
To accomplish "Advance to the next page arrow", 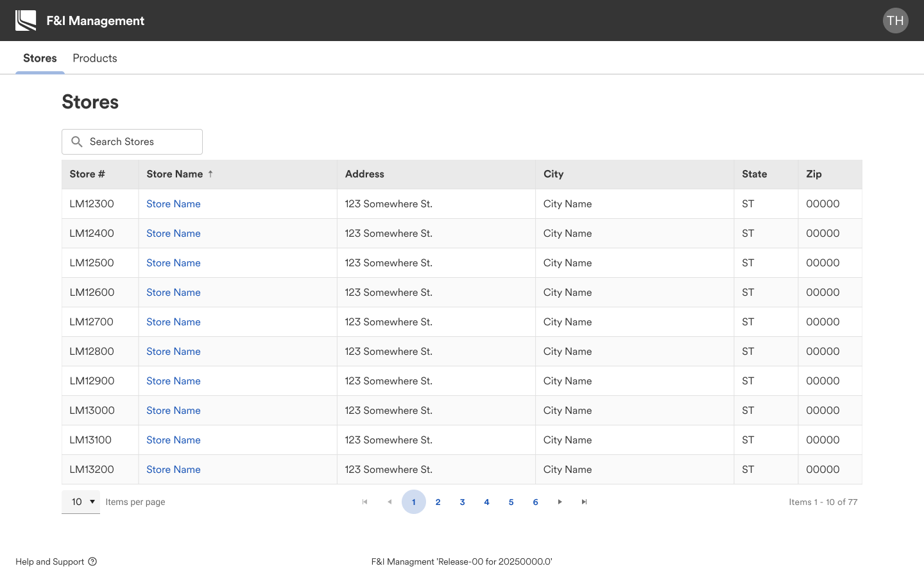I will 560,502.
